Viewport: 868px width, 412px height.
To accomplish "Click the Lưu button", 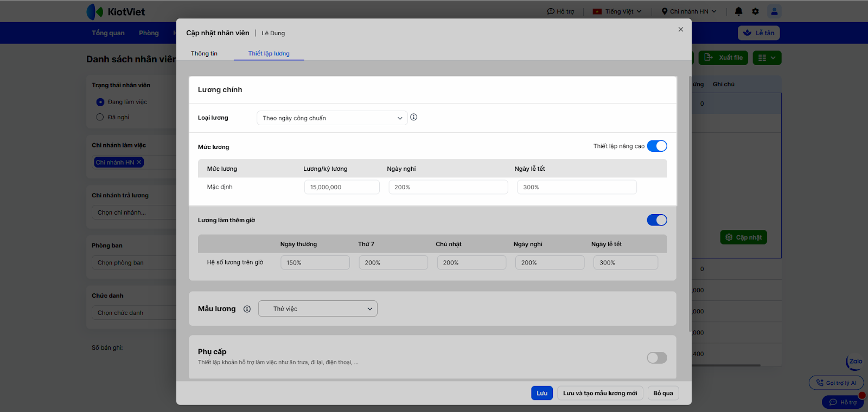I will coord(541,394).
